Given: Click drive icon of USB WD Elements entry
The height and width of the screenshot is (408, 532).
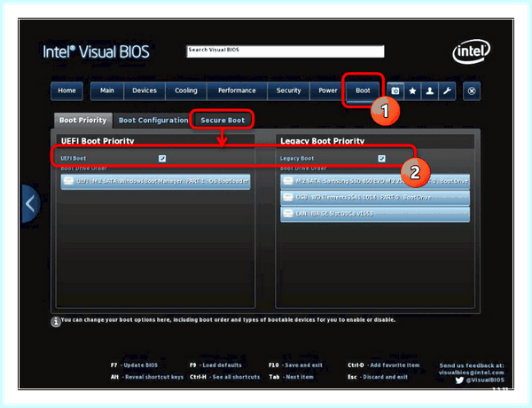Looking at the screenshot, I should point(288,197).
